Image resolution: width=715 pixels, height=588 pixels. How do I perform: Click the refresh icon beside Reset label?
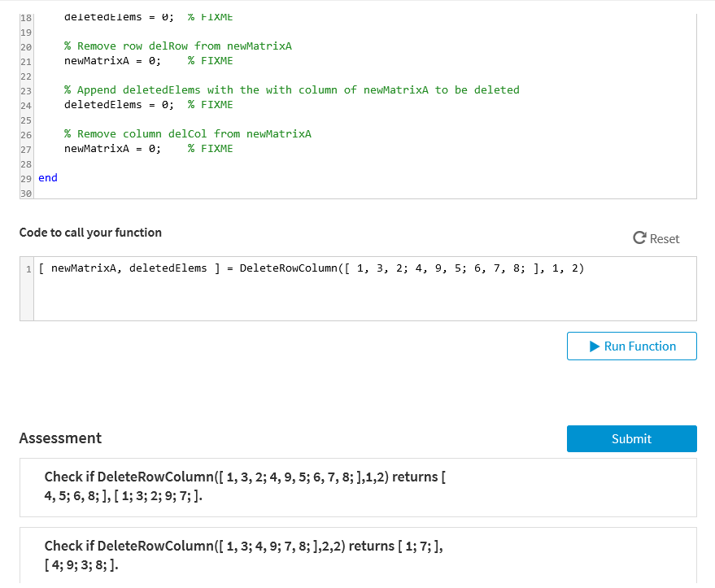pyautogui.click(x=642, y=238)
